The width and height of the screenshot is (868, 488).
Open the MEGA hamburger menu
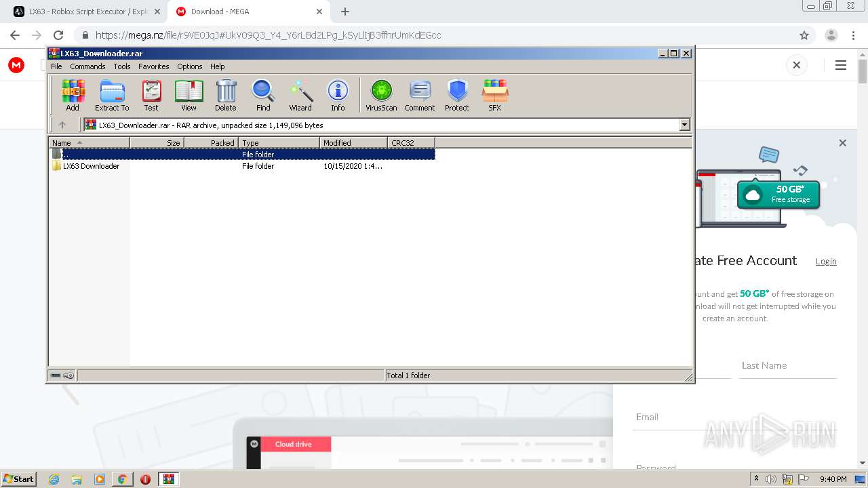click(841, 65)
